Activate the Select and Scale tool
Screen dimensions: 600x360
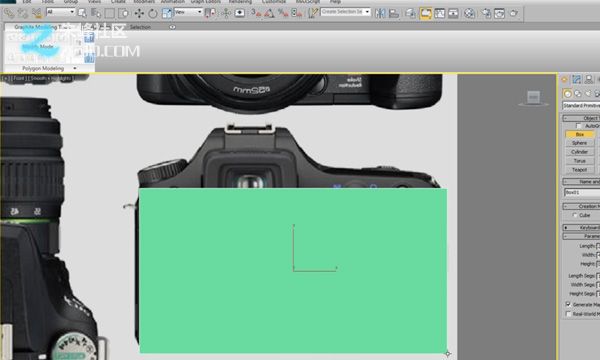[x=167, y=14]
